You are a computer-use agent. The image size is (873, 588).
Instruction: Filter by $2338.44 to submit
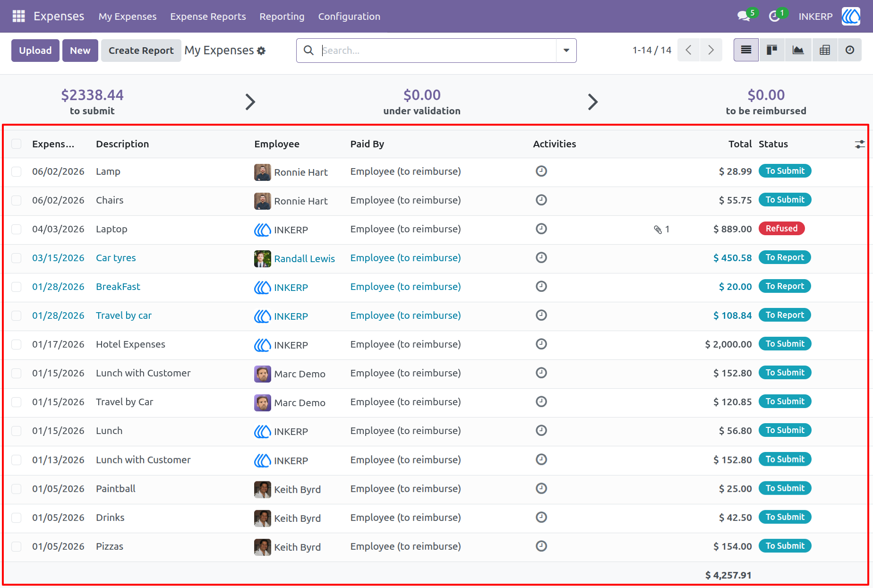tap(92, 102)
